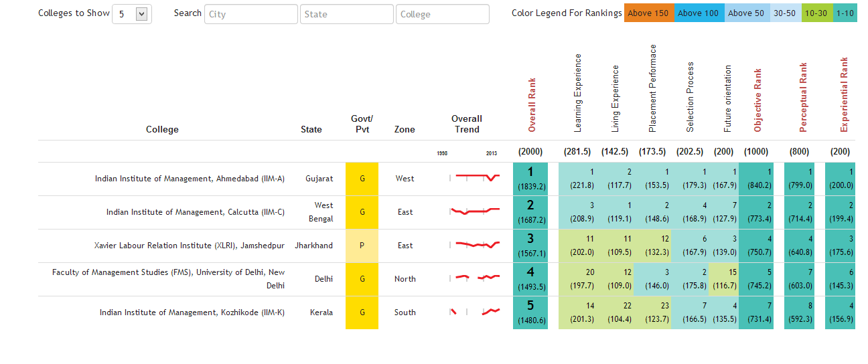Image resolution: width=868 pixels, height=364 pixels.
Task: Click IIM-K experiential rank cell (156.9)
Action: click(x=841, y=312)
